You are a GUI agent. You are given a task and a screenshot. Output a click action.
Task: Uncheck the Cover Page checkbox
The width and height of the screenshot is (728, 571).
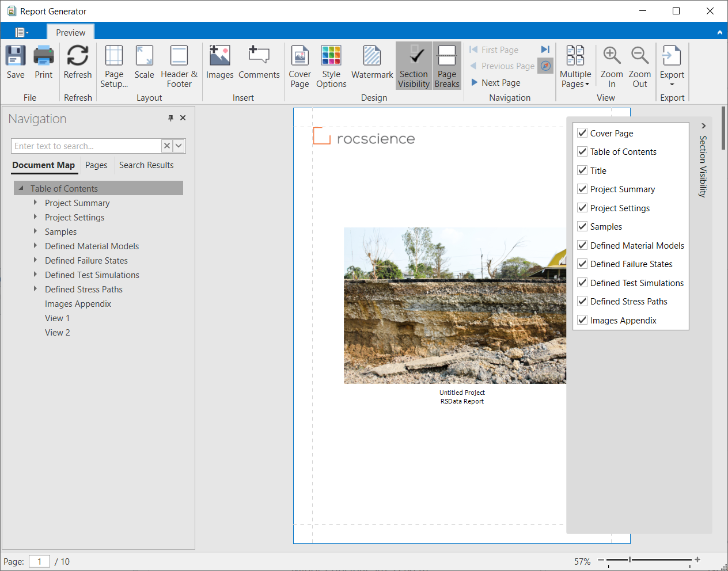pos(582,133)
